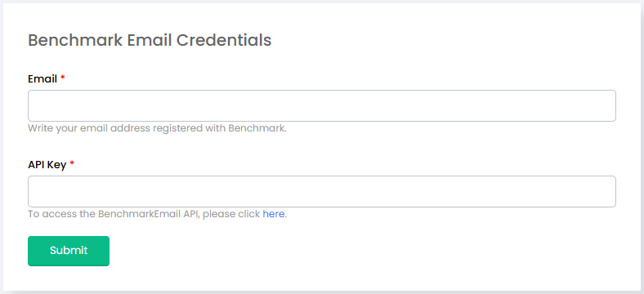Screen dimensions: 644x294
Task: Select the Benchmark Email Credentials heading
Action: coord(150,41)
